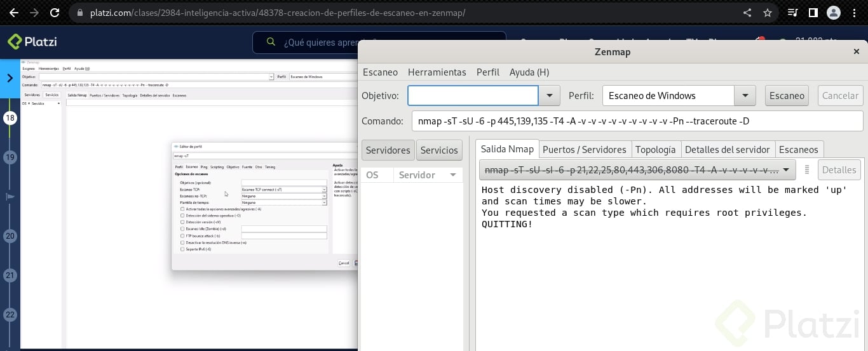This screenshot has width=868, height=351.
Task: Switch to Puertos / Servidores tab
Action: [x=585, y=150]
